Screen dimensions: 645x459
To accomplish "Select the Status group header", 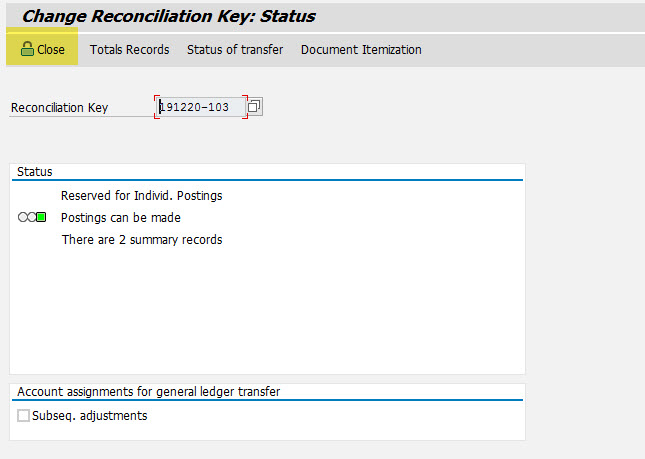I will (x=35, y=172).
